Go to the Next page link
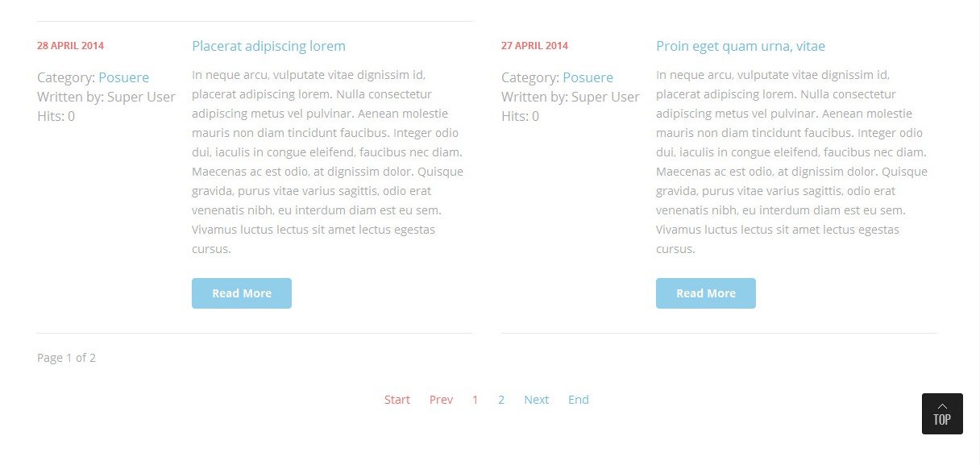The image size is (980, 465). click(x=536, y=400)
